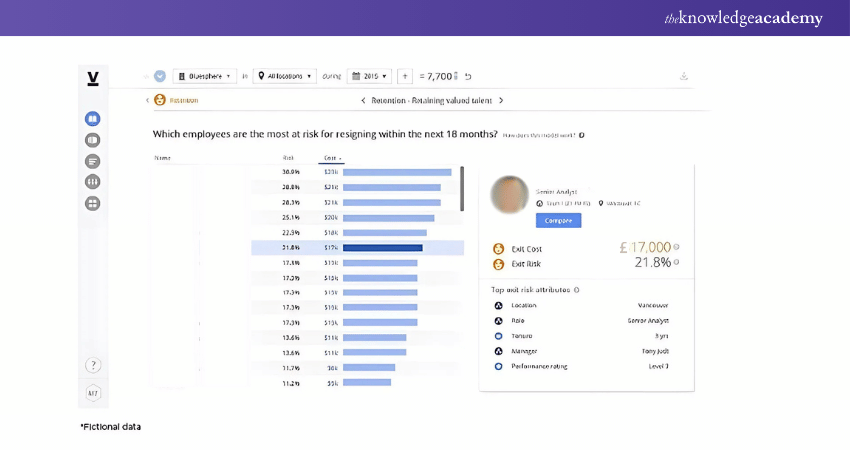
Task: Go to next Retention topic with right chevron
Action: tap(501, 100)
